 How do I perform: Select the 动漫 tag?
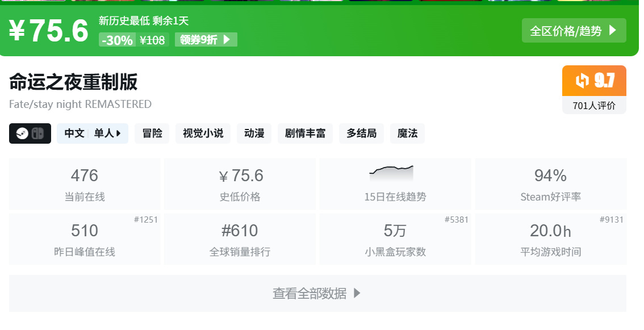coord(254,133)
